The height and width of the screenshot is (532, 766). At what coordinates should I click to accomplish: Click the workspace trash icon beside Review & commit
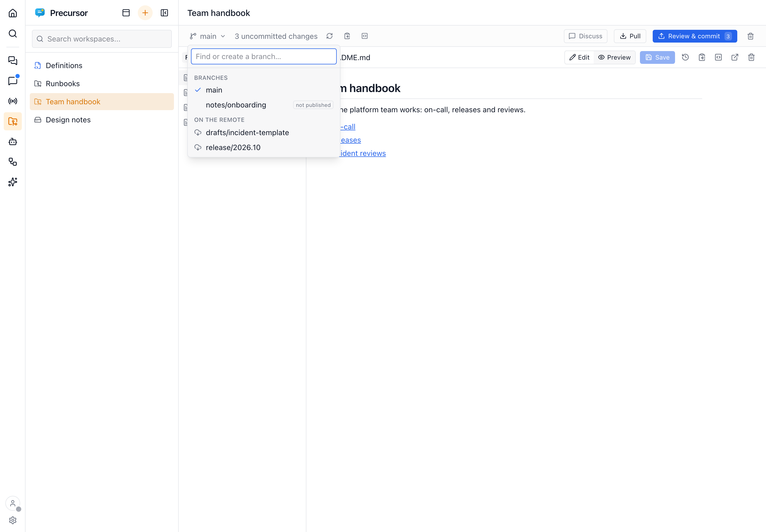click(751, 36)
